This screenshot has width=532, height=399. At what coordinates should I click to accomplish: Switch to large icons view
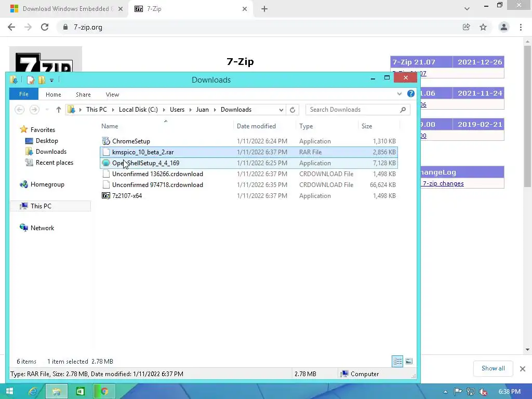pos(409,362)
